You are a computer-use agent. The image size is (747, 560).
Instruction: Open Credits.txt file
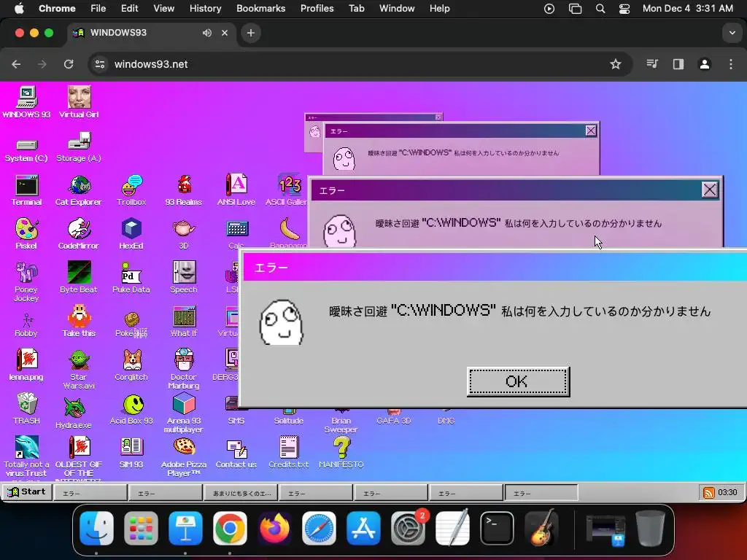[289, 453]
